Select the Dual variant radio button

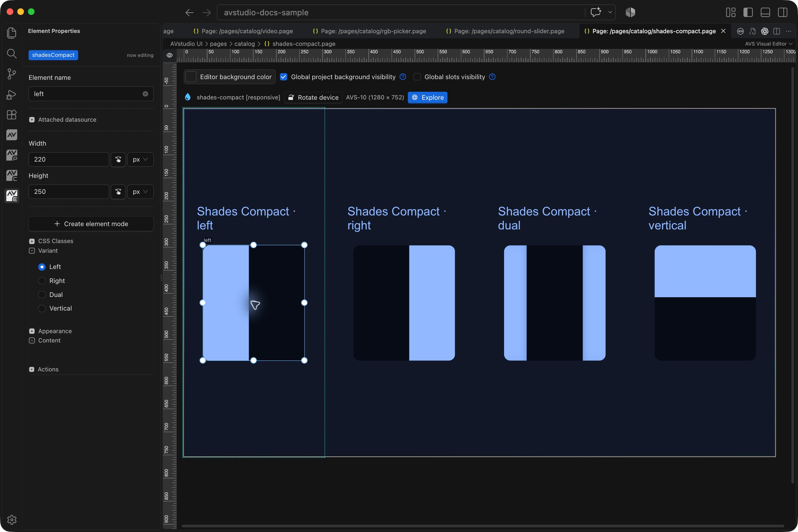[42, 295]
